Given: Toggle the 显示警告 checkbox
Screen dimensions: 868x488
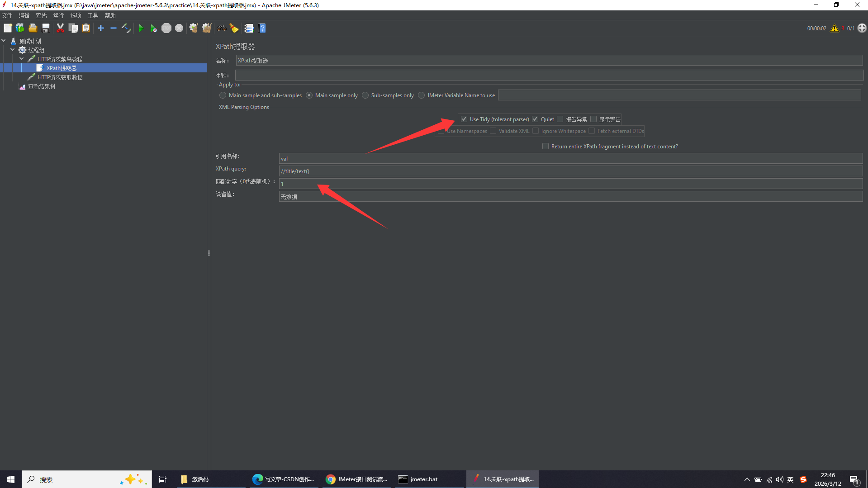Looking at the screenshot, I should pos(593,119).
